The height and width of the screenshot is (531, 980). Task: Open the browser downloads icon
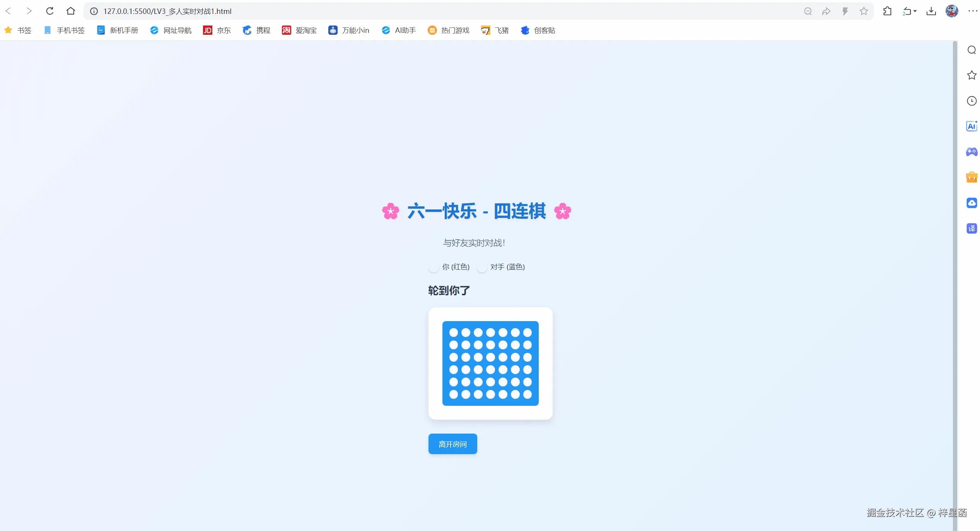931,11
